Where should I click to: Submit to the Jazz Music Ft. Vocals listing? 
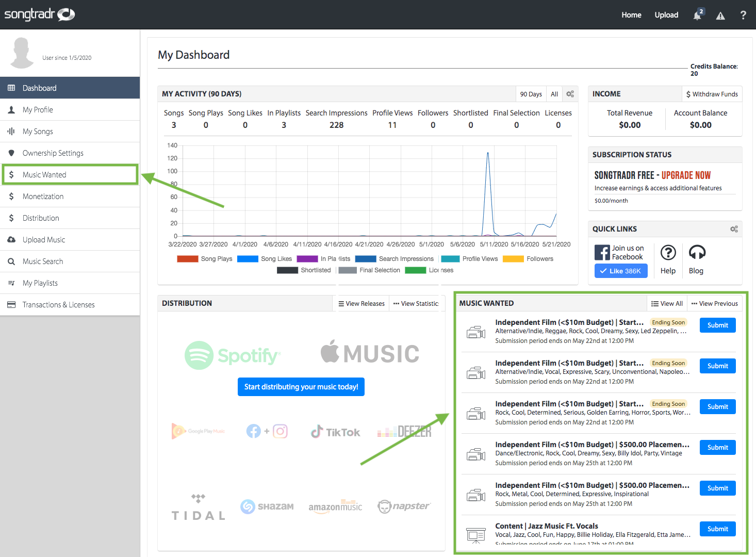[718, 529]
